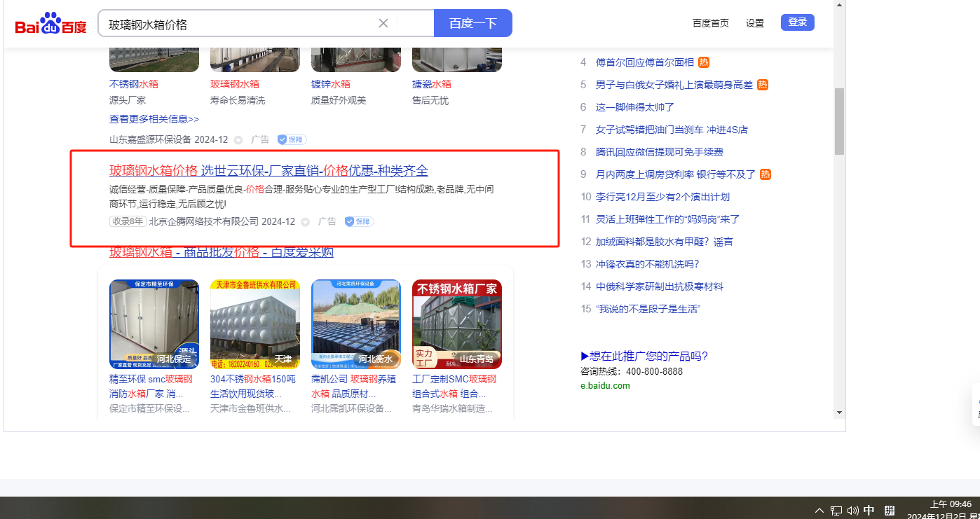The image size is (980, 519).
Task: Click the scrollbar up arrow
Action: (x=839, y=5)
